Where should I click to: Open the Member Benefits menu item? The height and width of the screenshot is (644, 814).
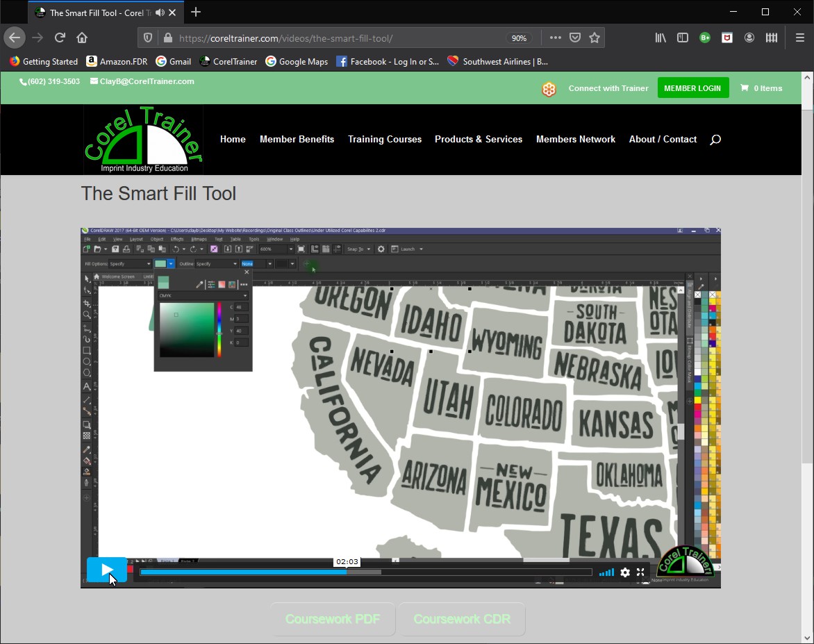coord(297,139)
